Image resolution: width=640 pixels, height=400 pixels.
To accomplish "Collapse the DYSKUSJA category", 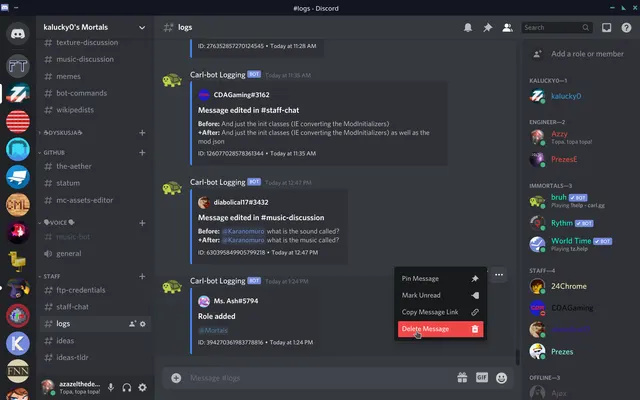I will [x=60, y=133].
